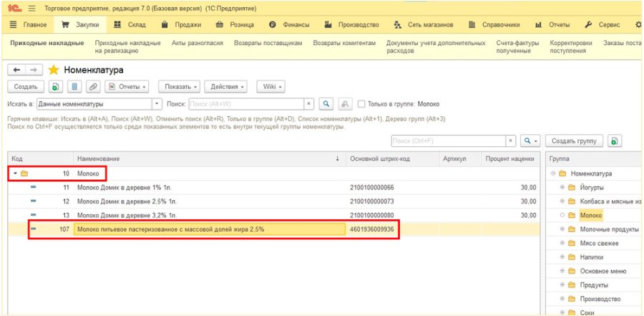
Task: Click the cancel search binoculars icon
Action: coord(345,104)
